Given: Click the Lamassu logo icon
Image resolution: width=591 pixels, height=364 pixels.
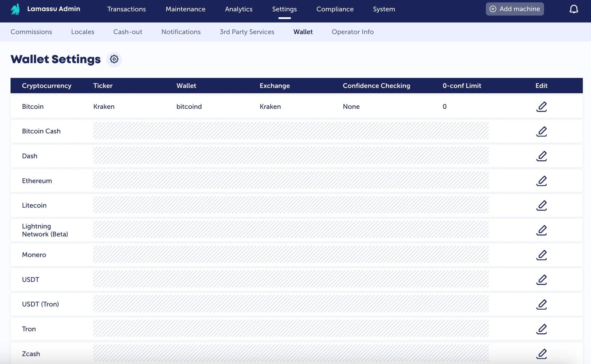Looking at the screenshot, I should (15, 9).
